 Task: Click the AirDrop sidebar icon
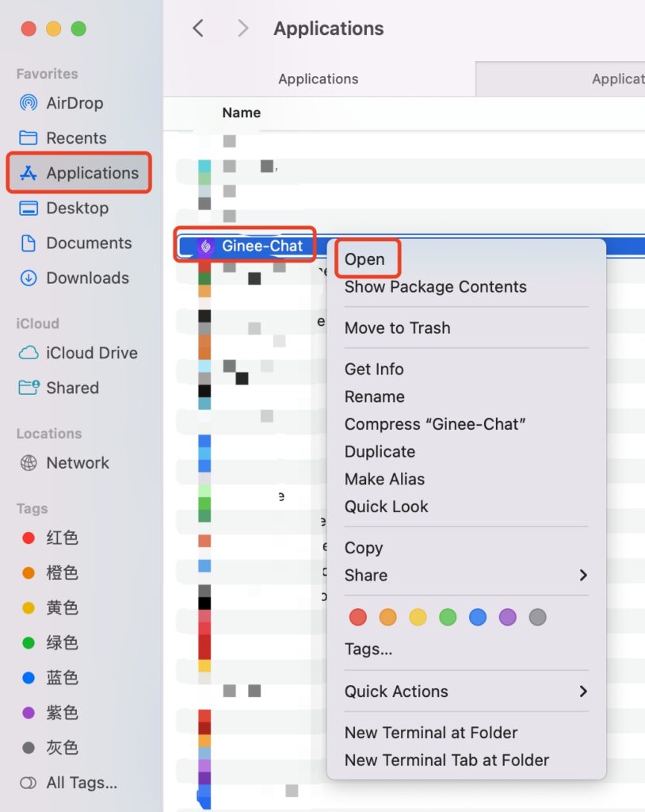29,103
